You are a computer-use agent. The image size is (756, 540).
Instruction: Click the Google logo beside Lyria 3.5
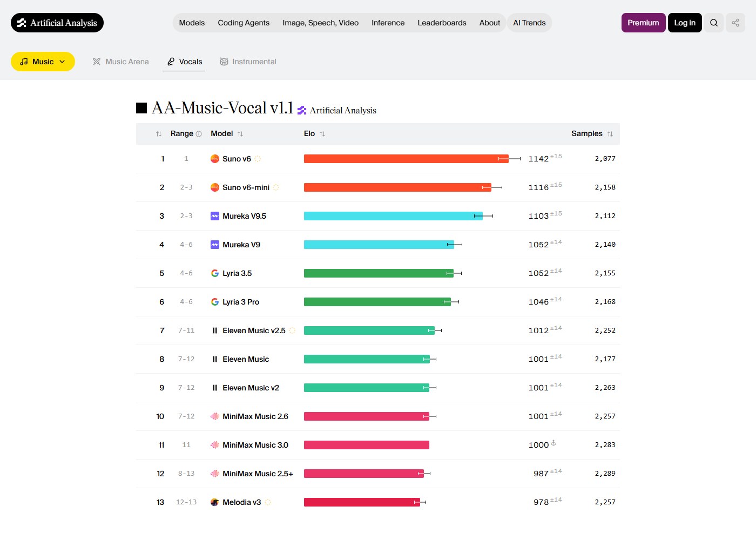(215, 273)
